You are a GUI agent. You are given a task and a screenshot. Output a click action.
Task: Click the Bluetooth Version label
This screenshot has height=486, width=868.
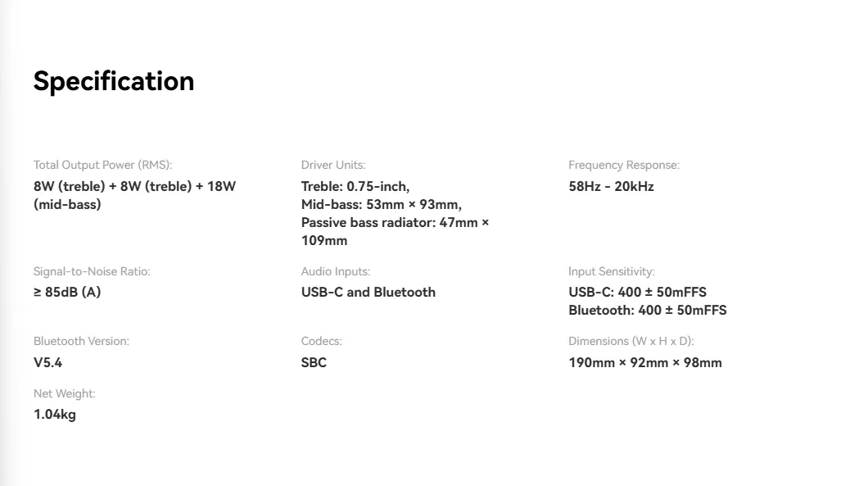tap(81, 341)
